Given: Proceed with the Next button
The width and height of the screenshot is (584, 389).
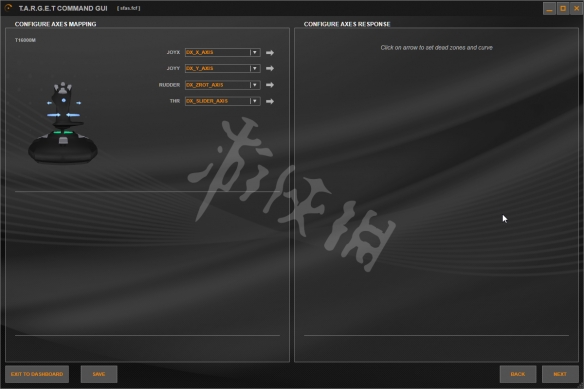Looking at the screenshot, I should (x=560, y=374).
